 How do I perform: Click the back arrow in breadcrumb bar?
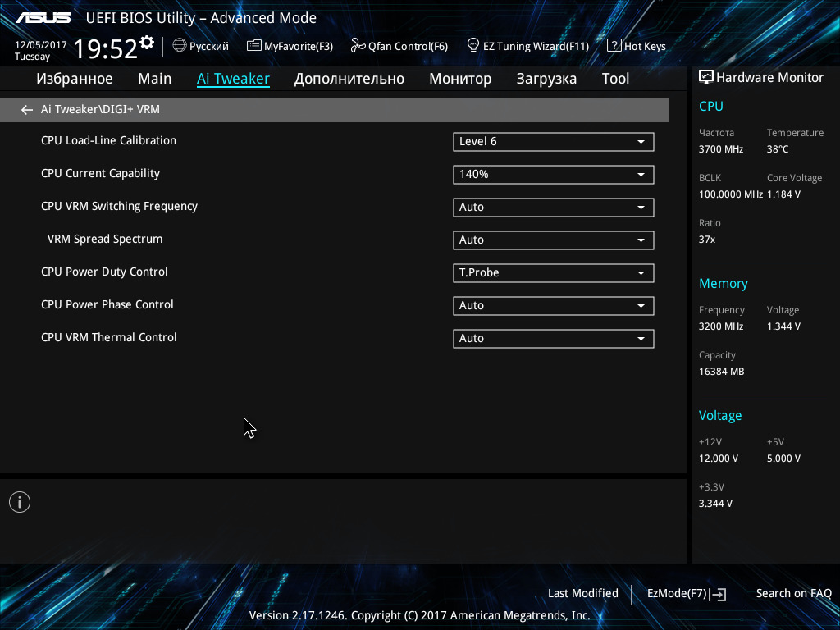pos(27,110)
